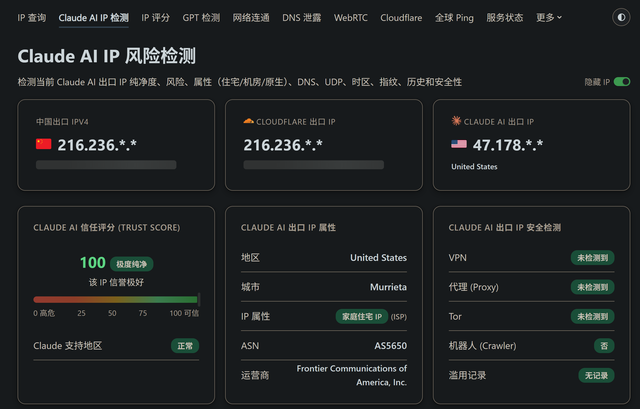Click the ASN value AS5650
Image resolution: width=640 pixels, height=409 pixels.
coord(391,346)
